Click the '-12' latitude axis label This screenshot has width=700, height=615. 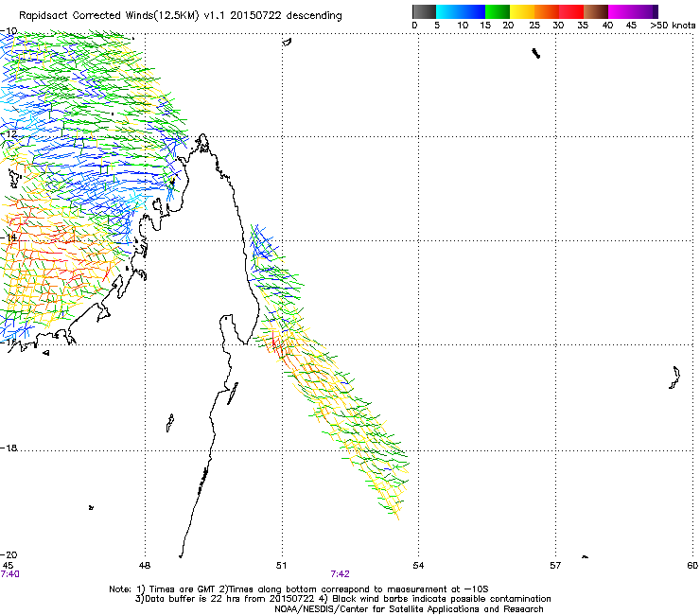(x=9, y=134)
